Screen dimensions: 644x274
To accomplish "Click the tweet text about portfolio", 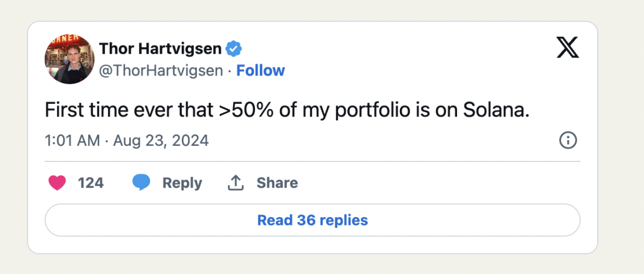I will tap(287, 111).
